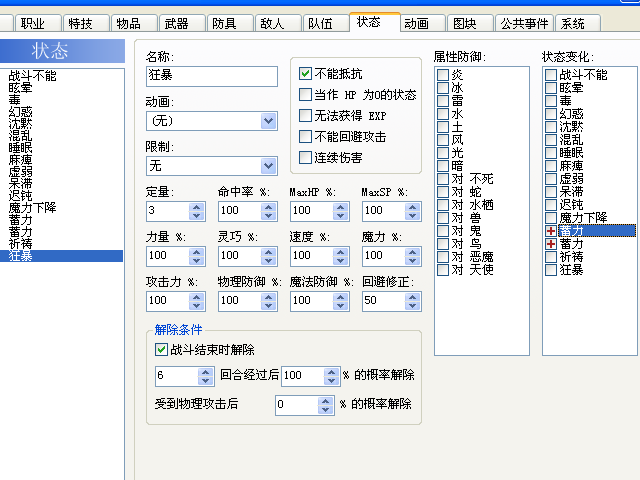Decrease the 回避修正 value
640x480 pixels.
pos(413,305)
